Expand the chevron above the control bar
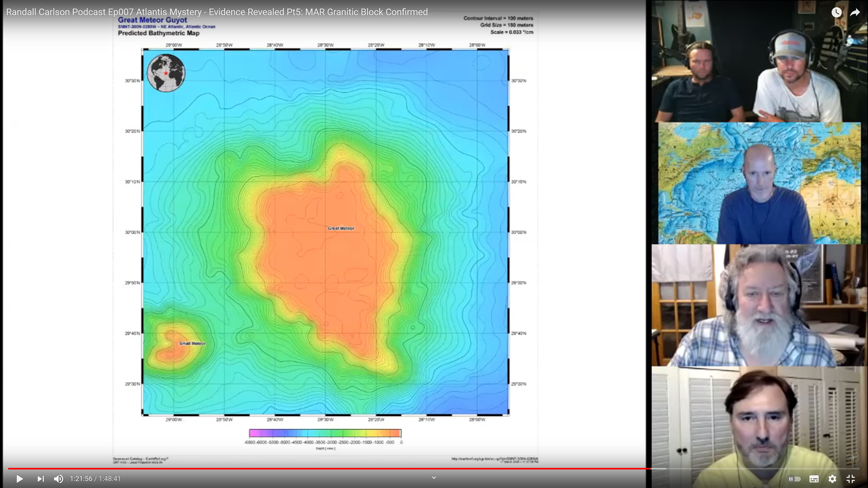This screenshot has width=868, height=488. click(x=434, y=478)
